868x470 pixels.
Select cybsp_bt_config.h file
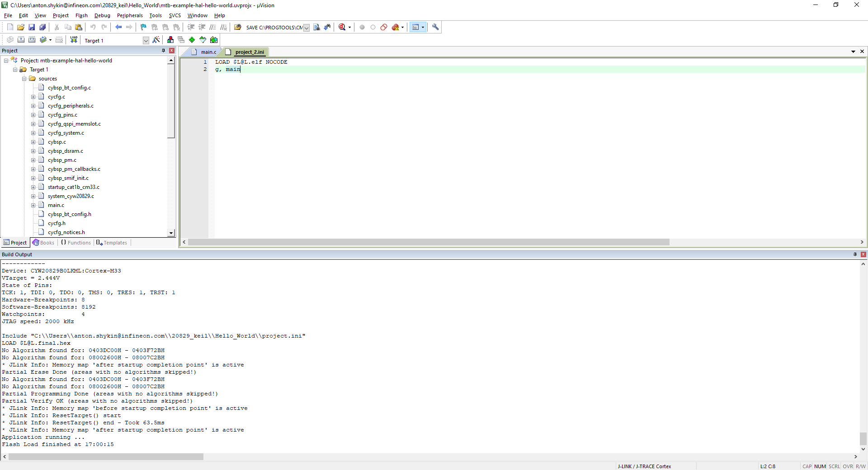coord(70,214)
